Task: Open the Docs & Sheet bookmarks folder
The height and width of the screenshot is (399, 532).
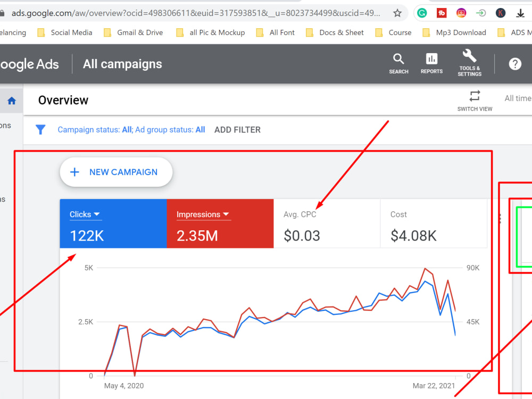Action: [x=335, y=32]
